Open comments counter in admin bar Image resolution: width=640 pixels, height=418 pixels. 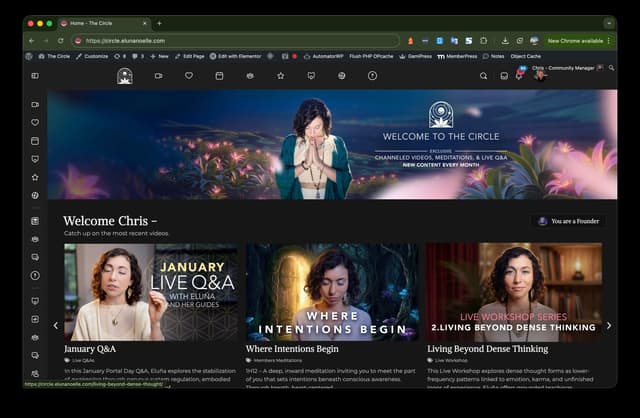[x=138, y=56]
